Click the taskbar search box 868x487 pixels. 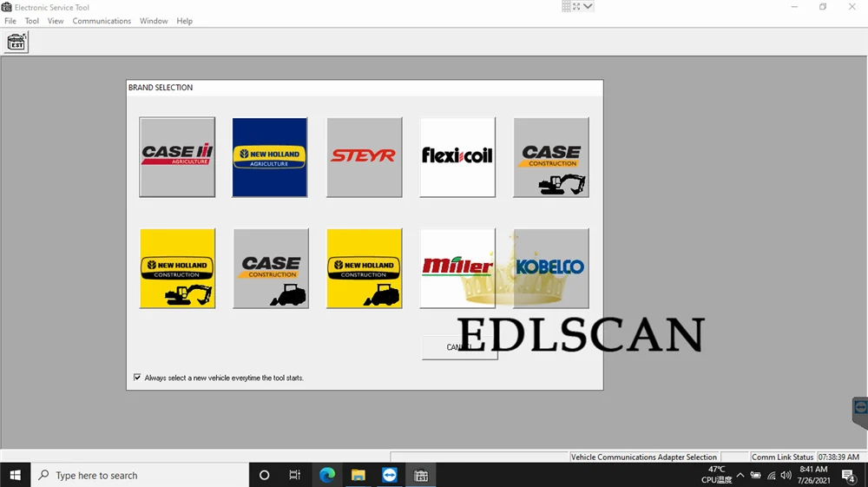pyautogui.click(x=140, y=476)
